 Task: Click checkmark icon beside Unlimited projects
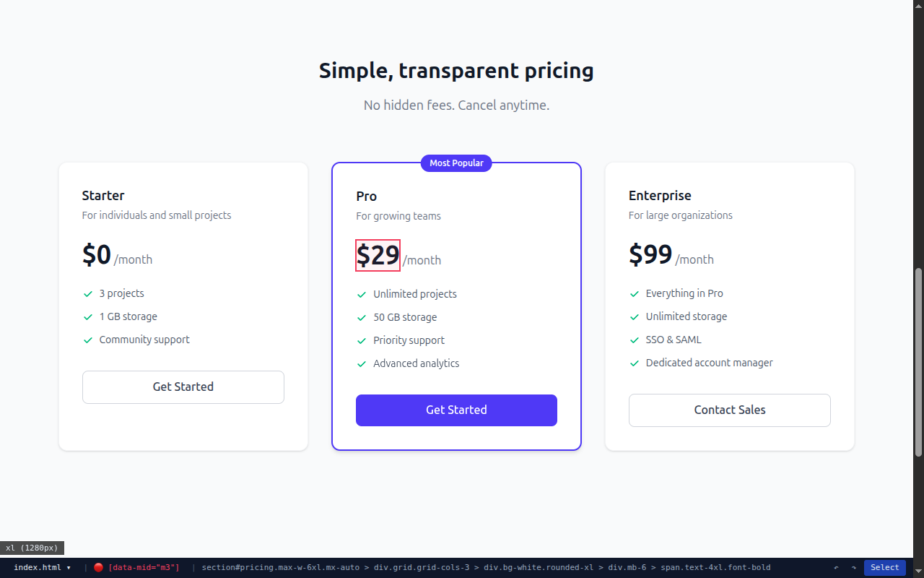pyautogui.click(x=362, y=295)
